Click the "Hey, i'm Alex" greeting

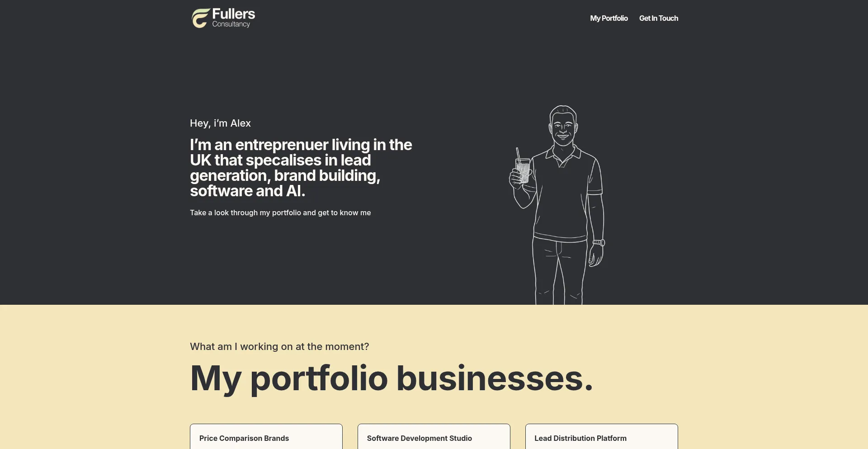coord(220,123)
